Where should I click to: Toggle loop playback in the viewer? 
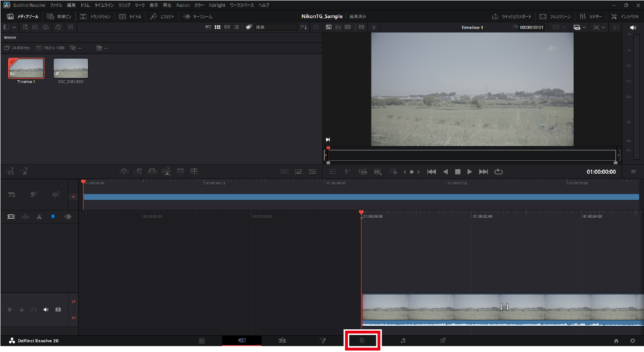[x=498, y=172]
